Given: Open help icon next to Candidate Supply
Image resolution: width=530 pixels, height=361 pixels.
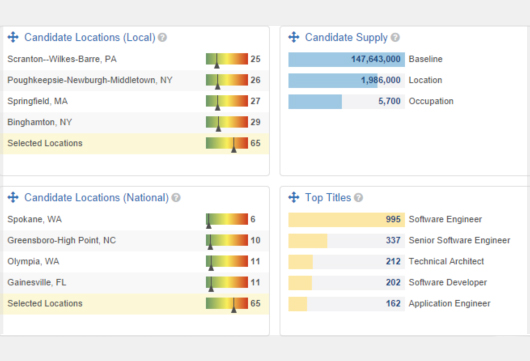Looking at the screenshot, I should tap(395, 38).
